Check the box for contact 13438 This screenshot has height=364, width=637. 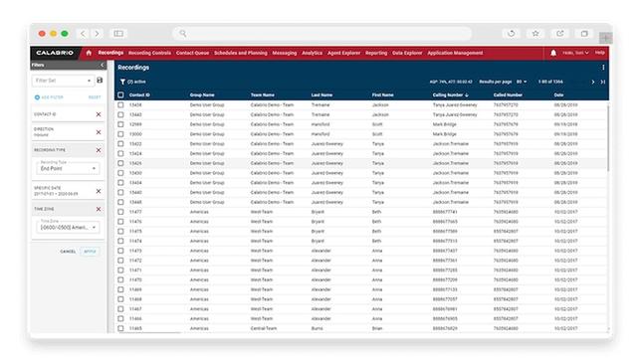click(120, 104)
